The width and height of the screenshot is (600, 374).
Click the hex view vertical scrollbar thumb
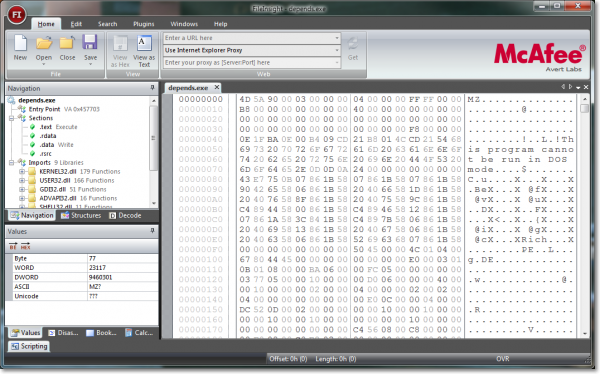pos(584,108)
